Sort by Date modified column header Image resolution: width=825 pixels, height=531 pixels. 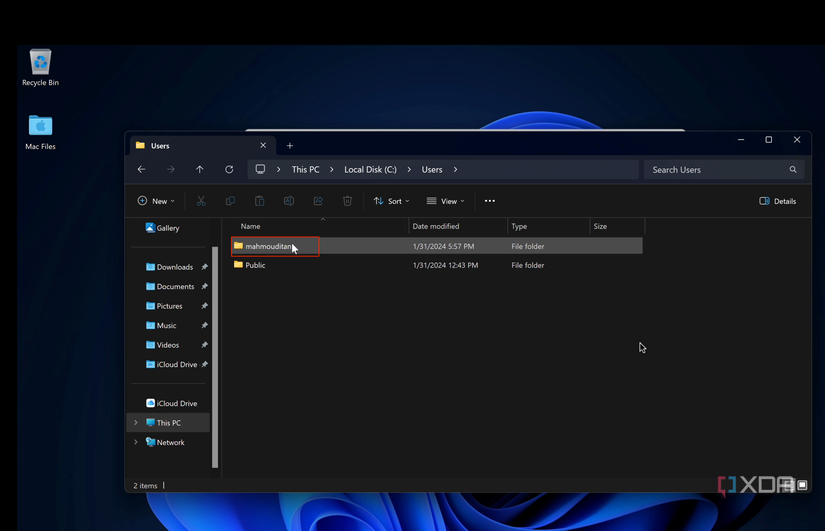click(x=436, y=227)
